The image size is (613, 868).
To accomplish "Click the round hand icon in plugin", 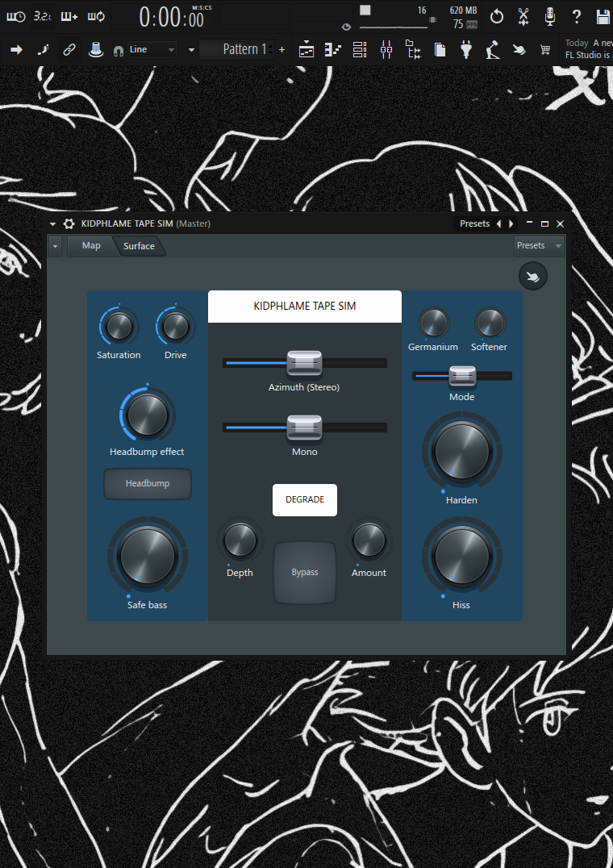I will tap(533, 277).
